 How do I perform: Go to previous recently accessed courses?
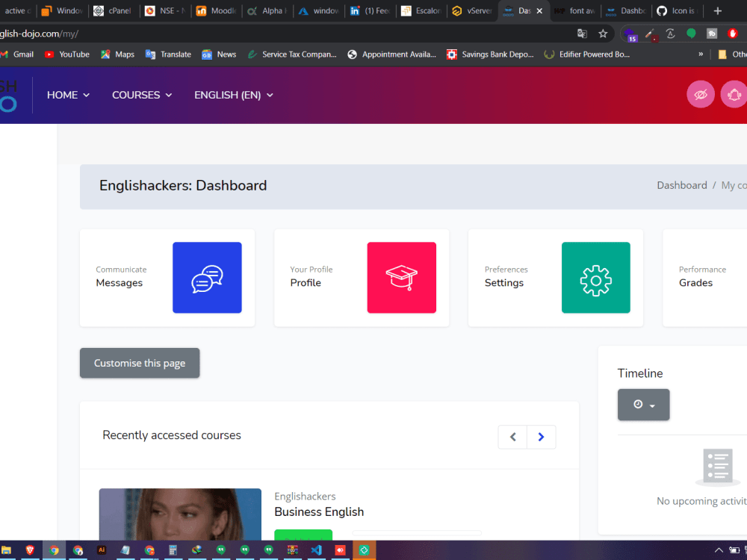(x=512, y=437)
